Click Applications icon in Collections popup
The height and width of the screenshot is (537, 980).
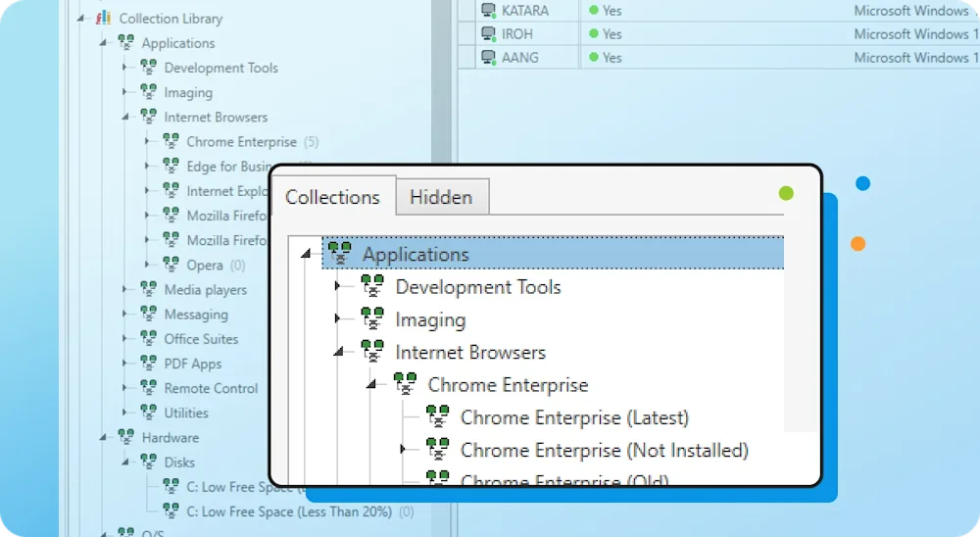tap(340, 253)
